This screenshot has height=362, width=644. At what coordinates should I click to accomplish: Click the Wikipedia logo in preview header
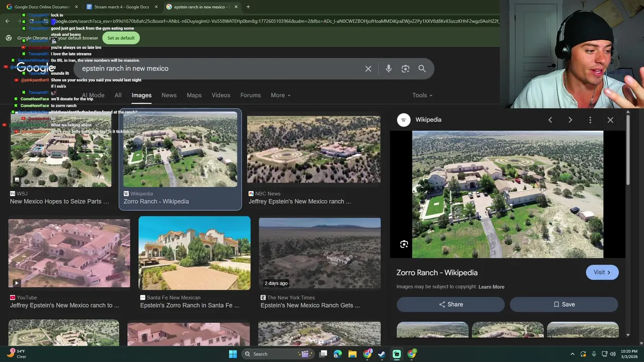click(404, 120)
